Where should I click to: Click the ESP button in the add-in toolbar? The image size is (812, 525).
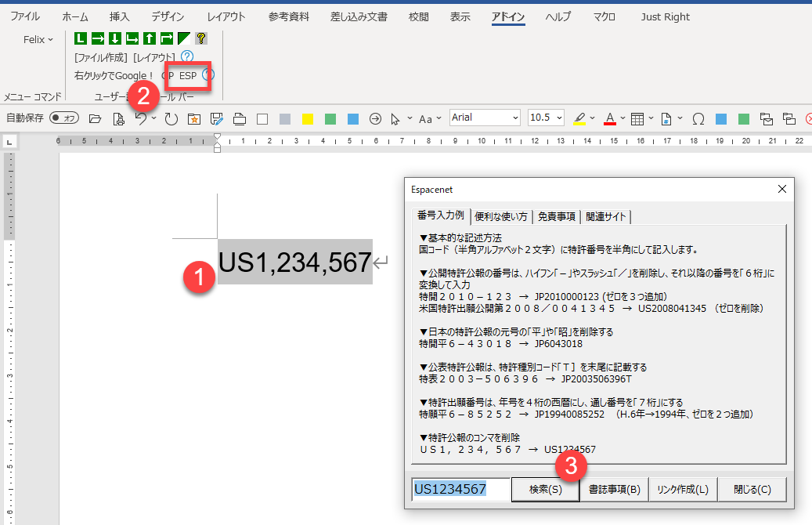coord(188,76)
